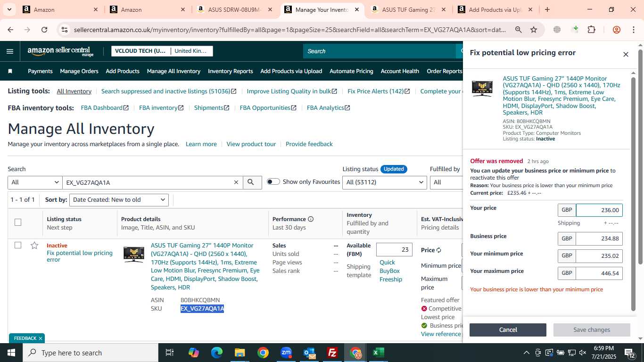Open Listing status All (53112) dropdown
Viewport: 644px width, 362px height.
point(385,182)
